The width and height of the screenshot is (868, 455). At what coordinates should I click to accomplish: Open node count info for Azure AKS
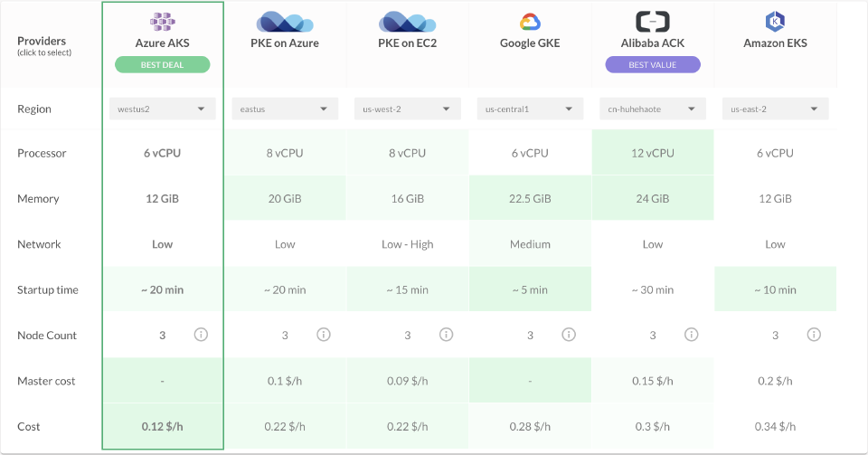201,335
